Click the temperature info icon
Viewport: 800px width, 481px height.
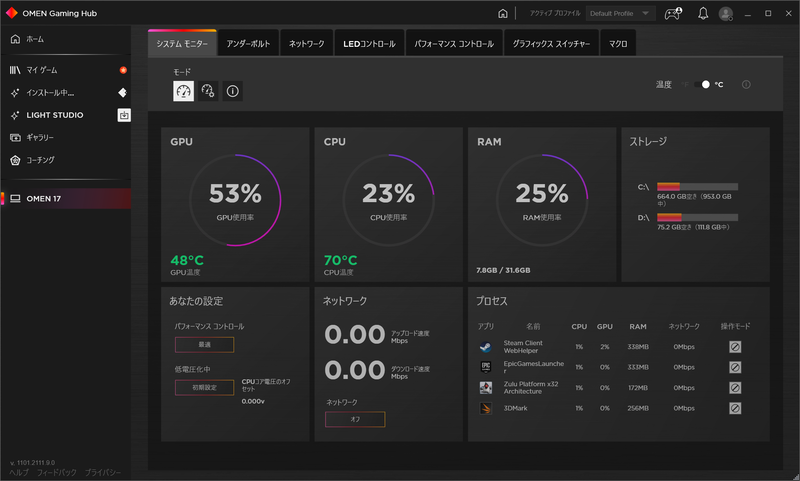tap(746, 84)
